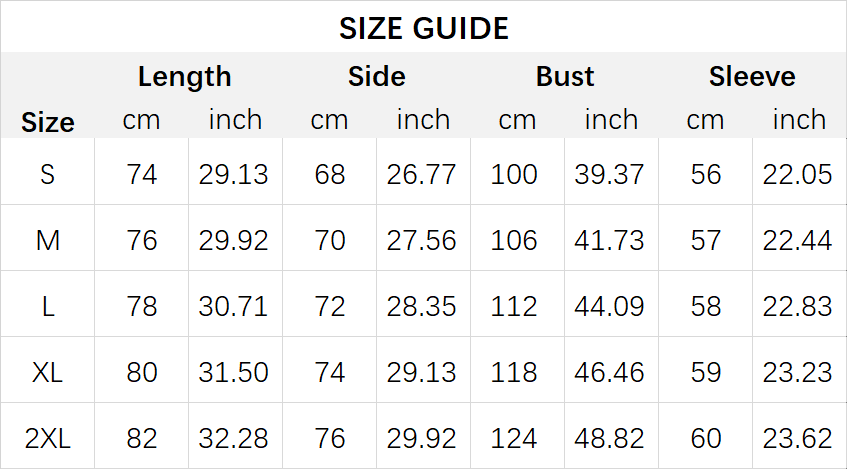This screenshot has width=847, height=469.
Task: Select the Length column header
Action: (x=184, y=76)
